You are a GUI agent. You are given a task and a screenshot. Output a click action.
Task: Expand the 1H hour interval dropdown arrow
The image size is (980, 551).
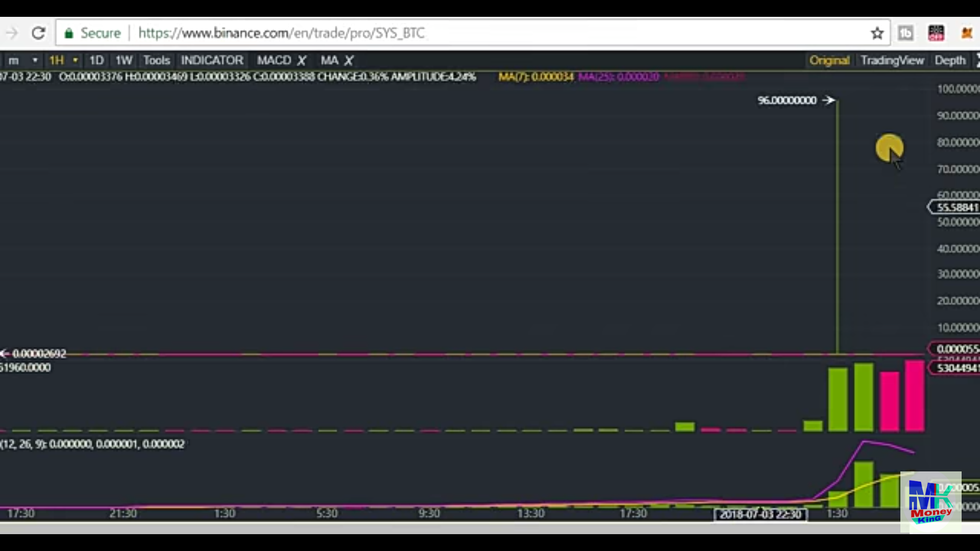coord(75,60)
